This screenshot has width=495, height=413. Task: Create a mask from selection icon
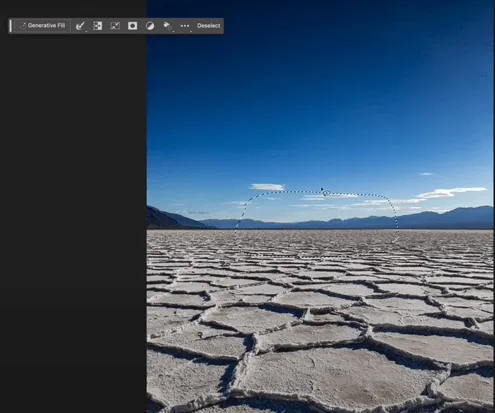coord(132,26)
